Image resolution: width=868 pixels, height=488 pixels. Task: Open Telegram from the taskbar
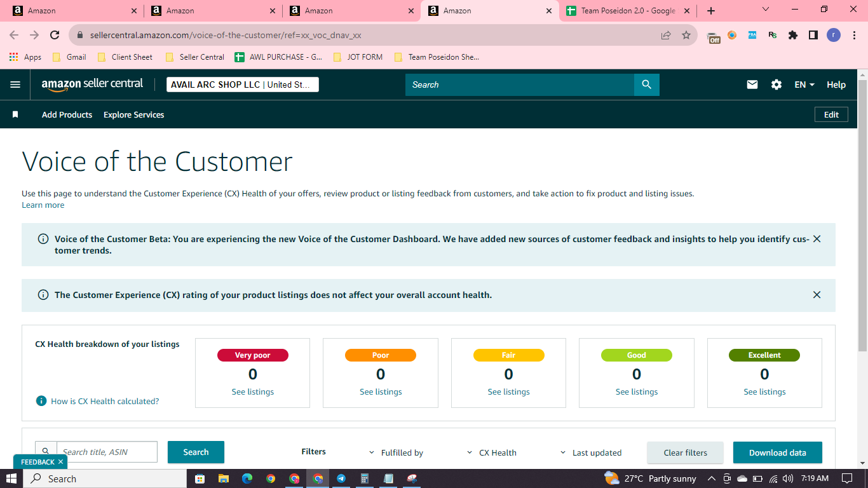(x=341, y=478)
